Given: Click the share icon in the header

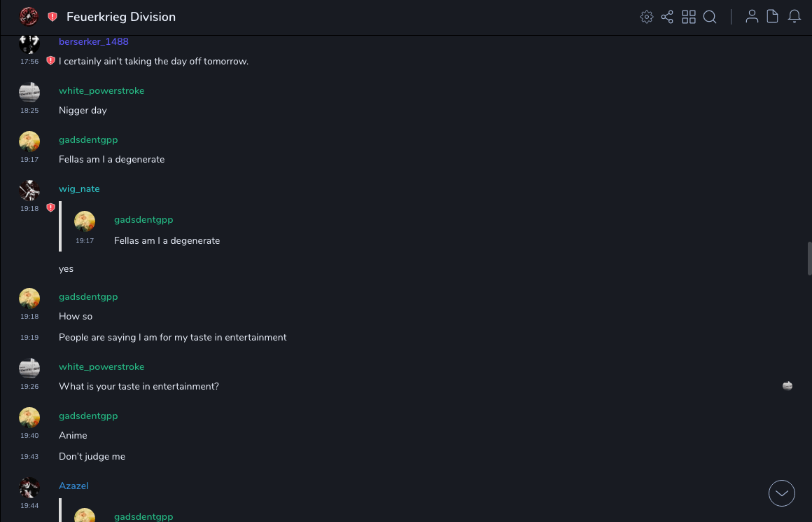Looking at the screenshot, I should (667, 17).
